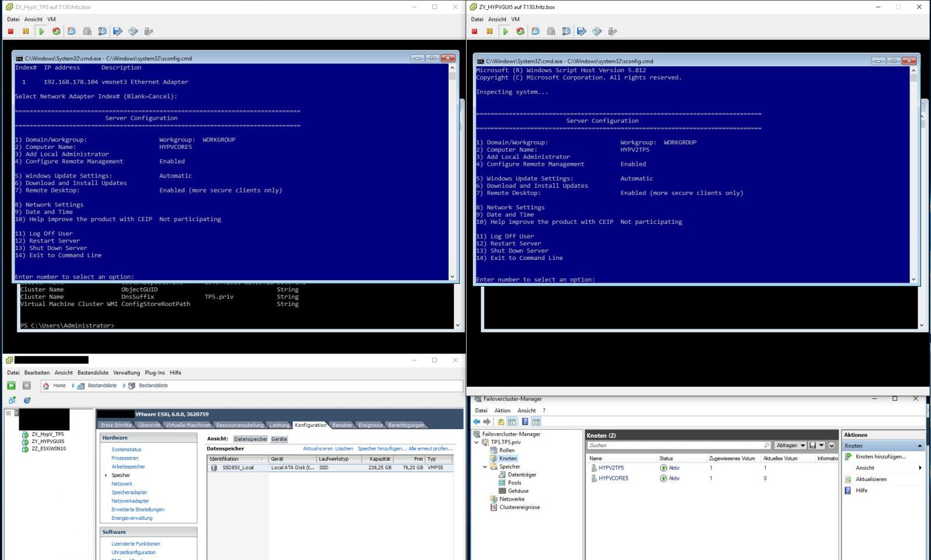Collapse the Knoten section in Aktionen pane

pos(919,446)
